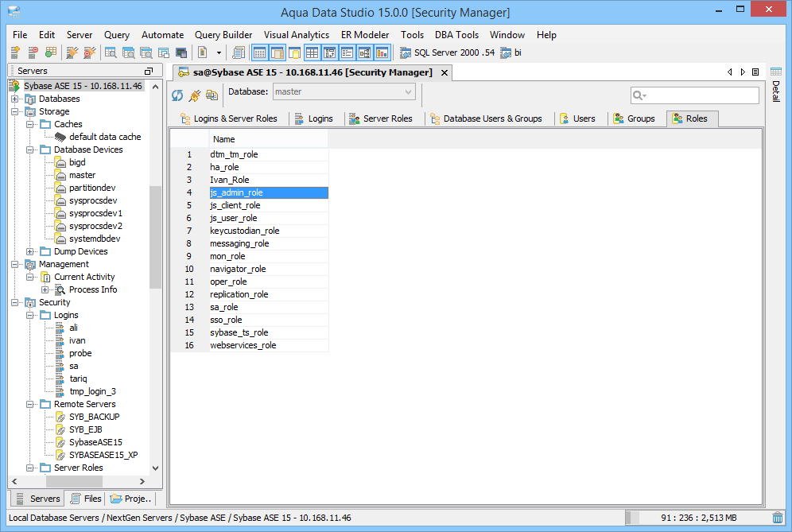Click the Servers tree vertical scrollbar
The width and height of the screenshot is (792, 532).
155,236
